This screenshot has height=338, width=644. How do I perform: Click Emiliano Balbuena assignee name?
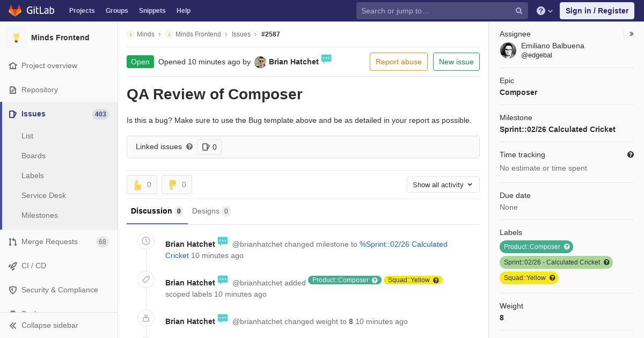pyautogui.click(x=553, y=46)
